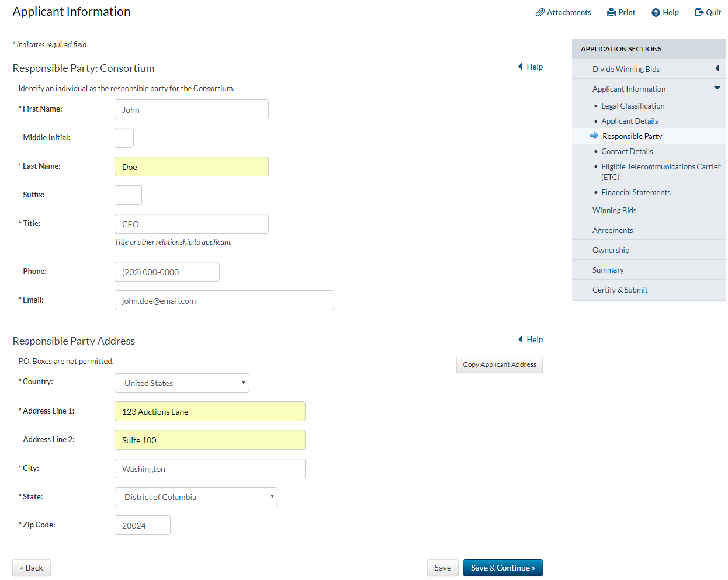
Task: Collapse the Applicant Information section arrow
Action: pos(717,88)
